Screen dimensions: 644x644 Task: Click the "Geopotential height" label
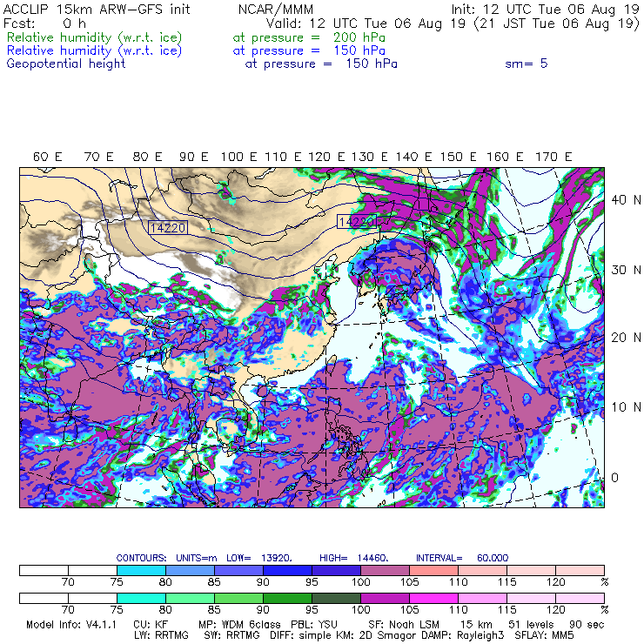[x=66, y=64]
